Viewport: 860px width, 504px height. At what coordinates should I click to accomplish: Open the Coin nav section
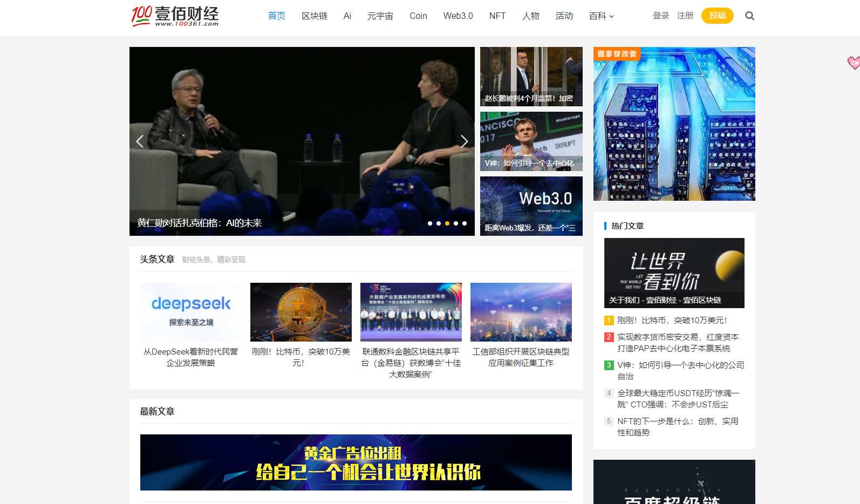pyautogui.click(x=418, y=16)
